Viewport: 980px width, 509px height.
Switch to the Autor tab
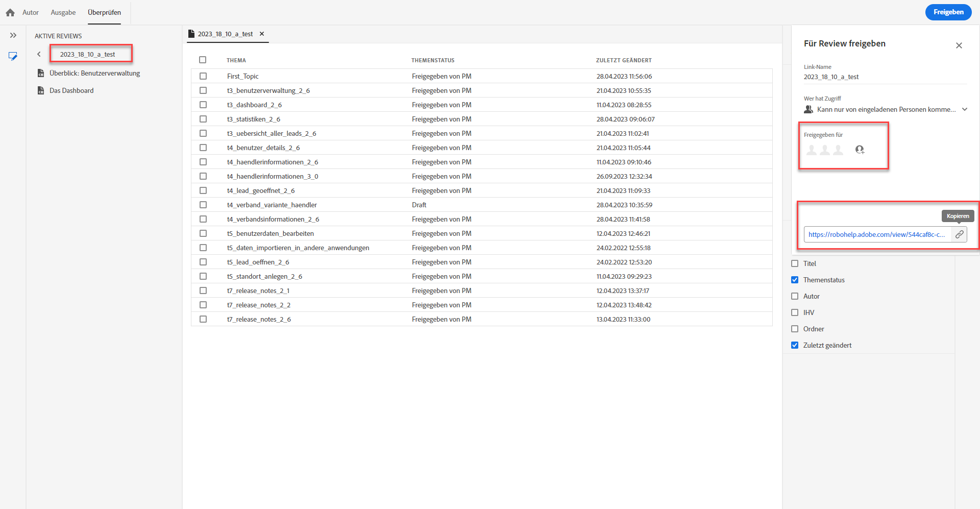30,12
